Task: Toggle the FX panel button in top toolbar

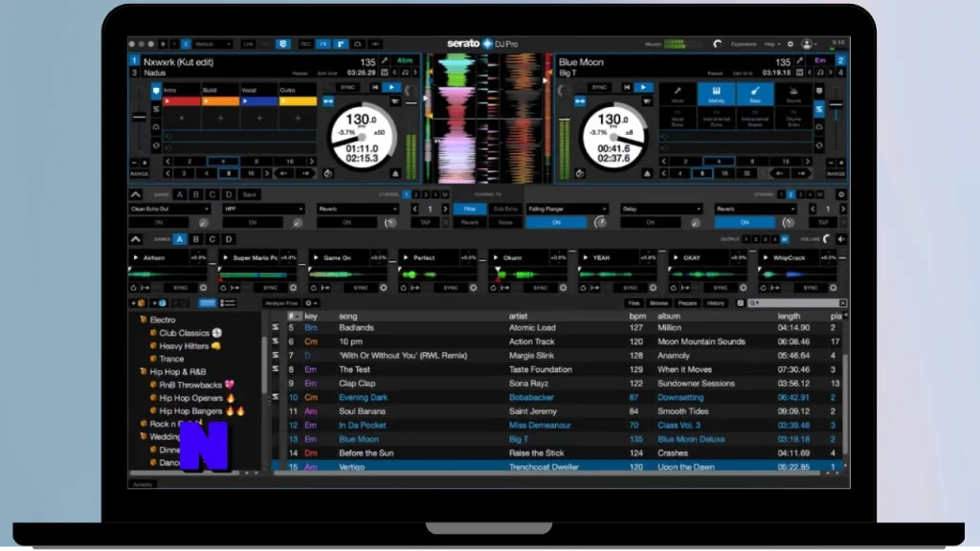Action: pos(323,44)
